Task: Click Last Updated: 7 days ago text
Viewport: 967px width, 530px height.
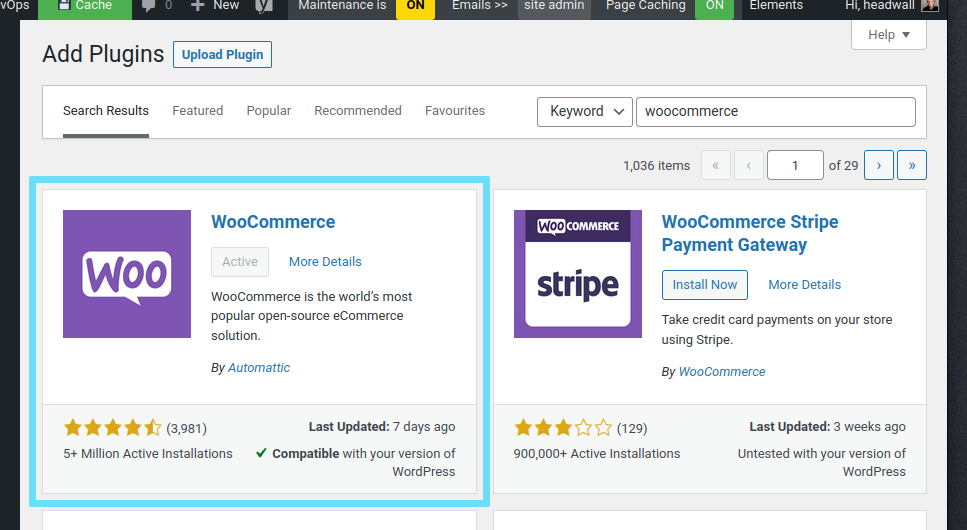Action: (x=382, y=427)
